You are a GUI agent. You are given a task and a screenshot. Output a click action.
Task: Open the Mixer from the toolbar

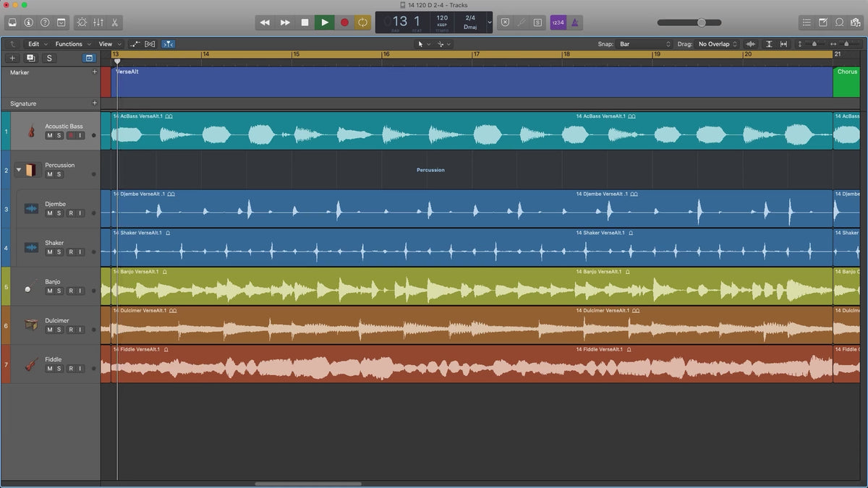click(x=98, y=22)
